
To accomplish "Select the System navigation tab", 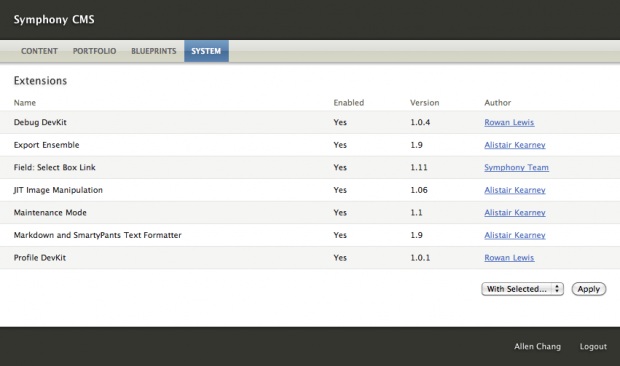I will pos(206,51).
